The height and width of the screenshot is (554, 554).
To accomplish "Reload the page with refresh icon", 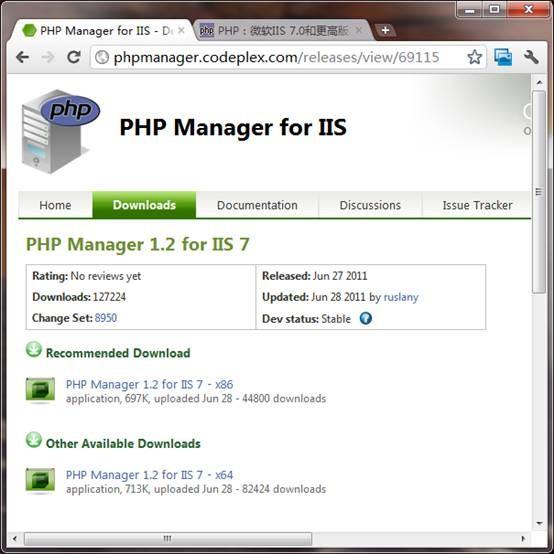I will coord(73,57).
